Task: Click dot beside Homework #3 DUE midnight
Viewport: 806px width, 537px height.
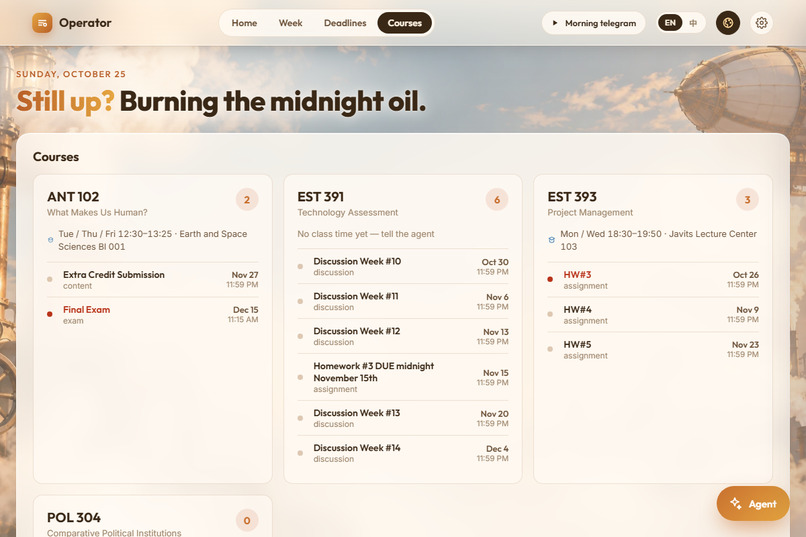Action: (x=300, y=377)
